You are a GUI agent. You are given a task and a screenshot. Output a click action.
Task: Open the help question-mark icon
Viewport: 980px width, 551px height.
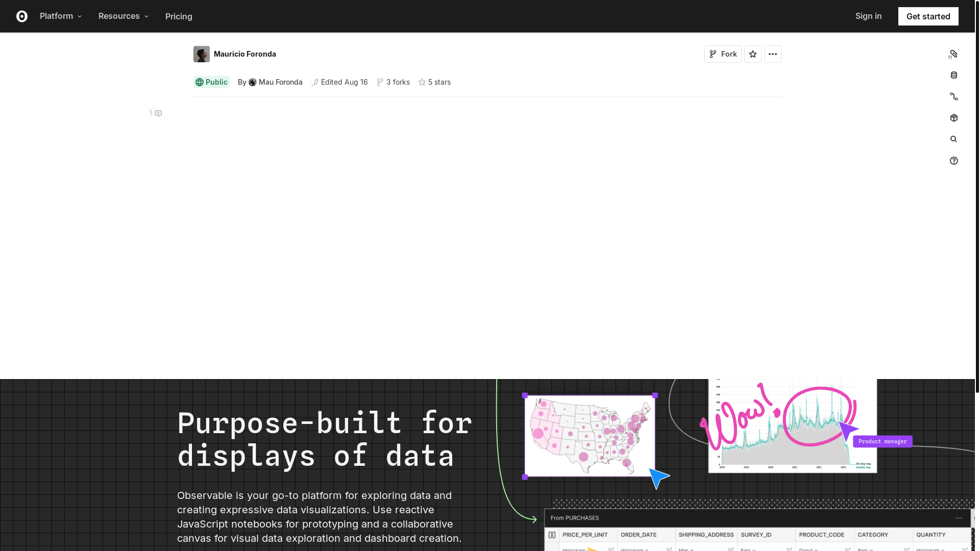click(x=953, y=161)
